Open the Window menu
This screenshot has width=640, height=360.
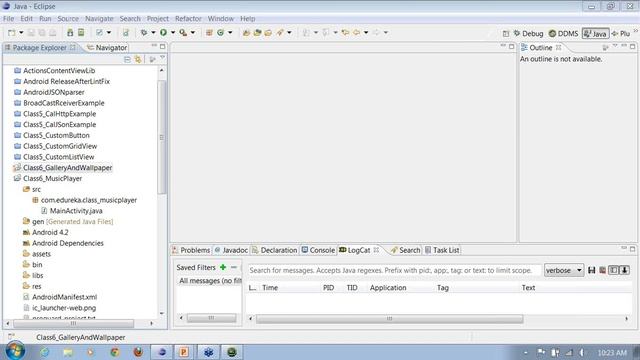point(220,19)
